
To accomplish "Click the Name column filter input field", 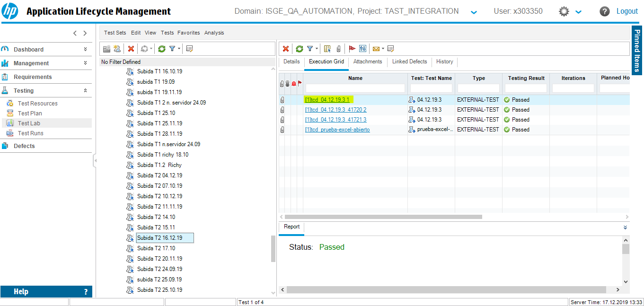I will (x=355, y=88).
